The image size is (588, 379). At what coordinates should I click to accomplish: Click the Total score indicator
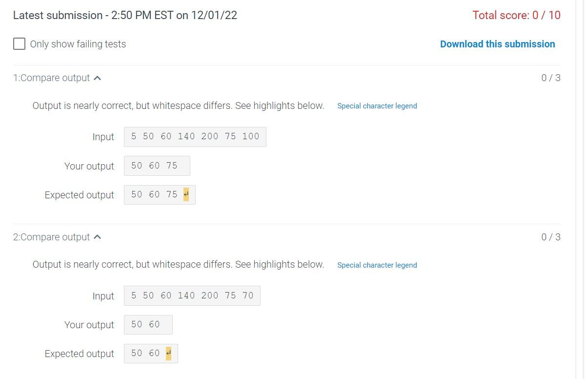(516, 15)
